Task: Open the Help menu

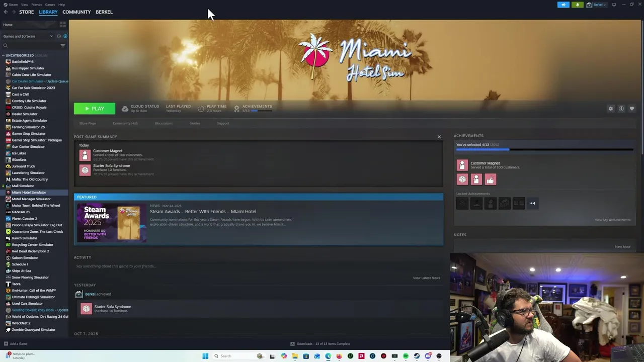Action: point(61,5)
